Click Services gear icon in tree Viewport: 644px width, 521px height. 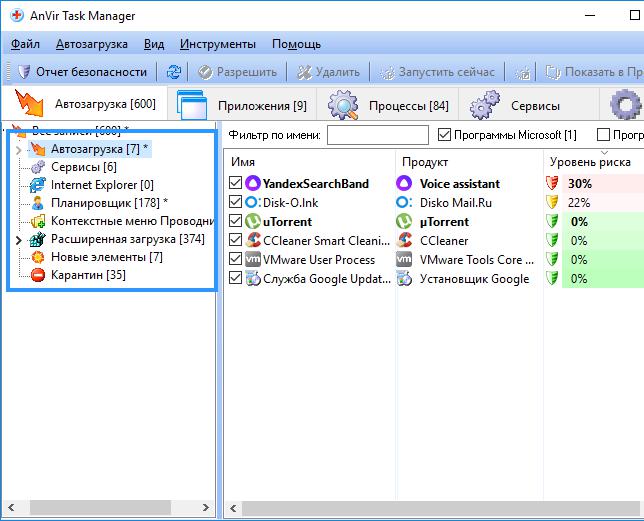coord(38,167)
